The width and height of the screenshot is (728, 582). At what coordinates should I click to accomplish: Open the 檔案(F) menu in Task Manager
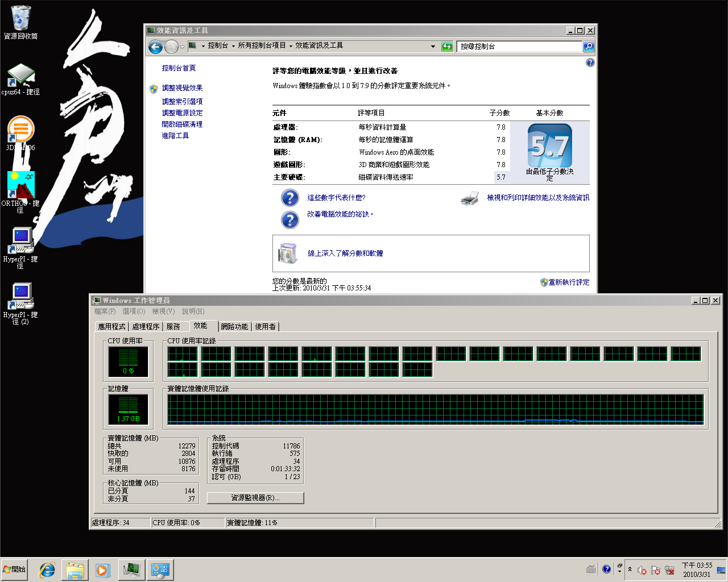point(105,311)
